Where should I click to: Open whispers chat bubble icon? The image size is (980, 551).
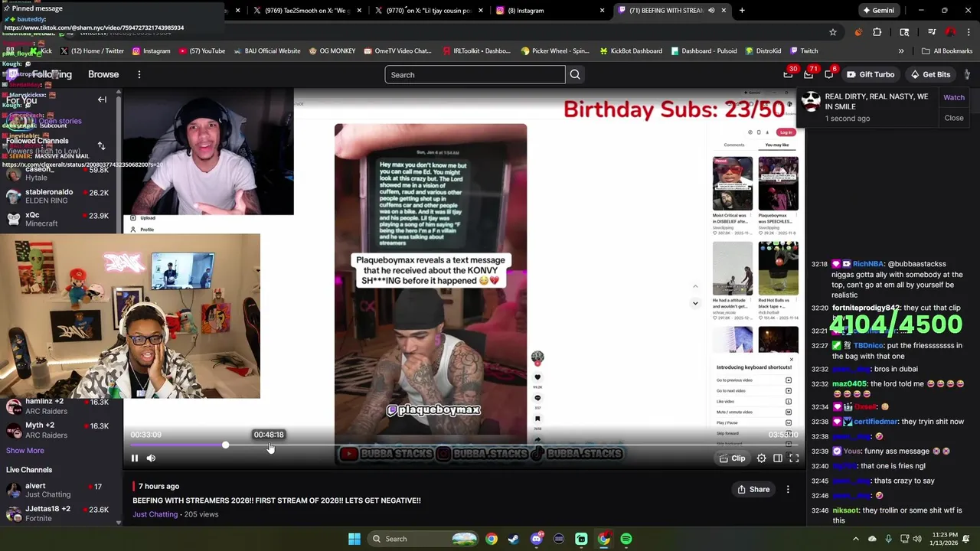coord(829,74)
